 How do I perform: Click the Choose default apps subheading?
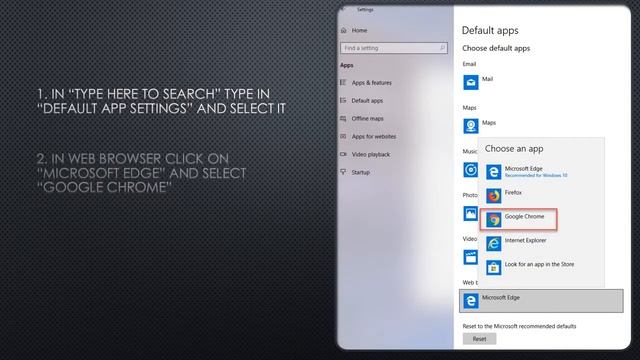tap(496, 48)
